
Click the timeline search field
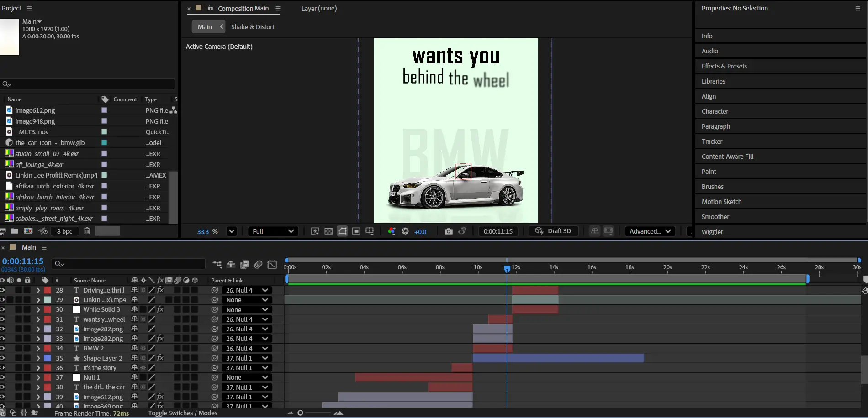132,264
